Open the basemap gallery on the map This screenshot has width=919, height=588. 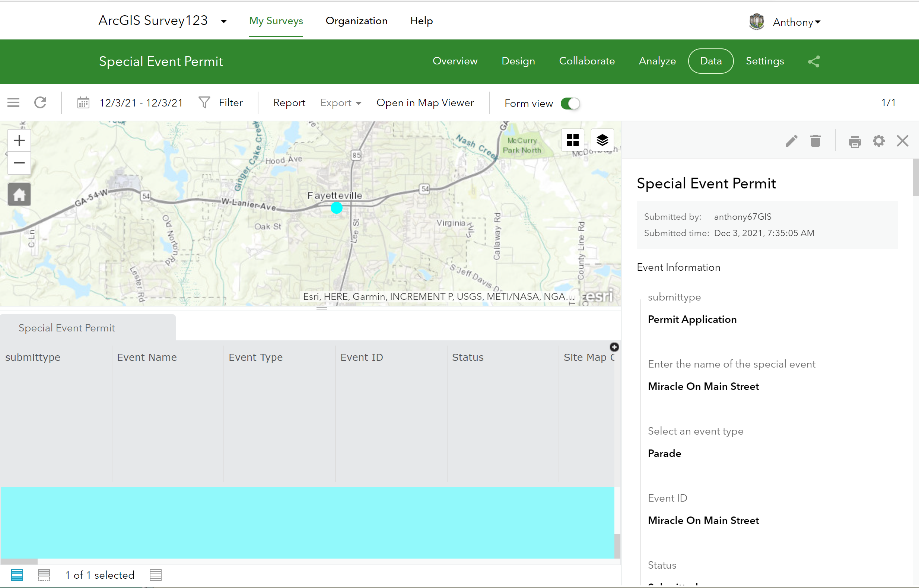pyautogui.click(x=573, y=140)
